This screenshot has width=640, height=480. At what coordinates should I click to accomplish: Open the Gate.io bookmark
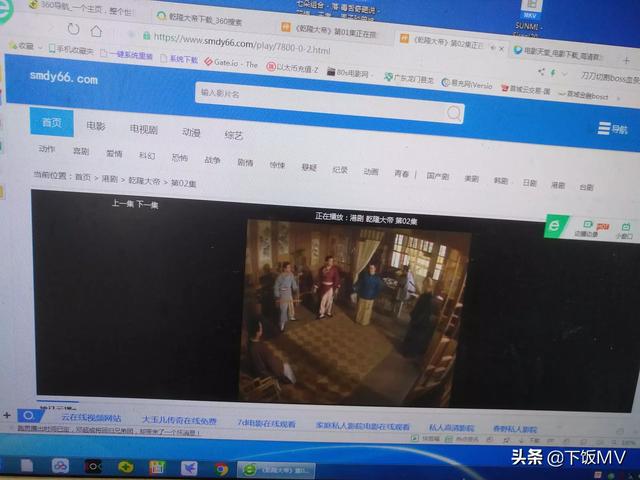click(231, 63)
